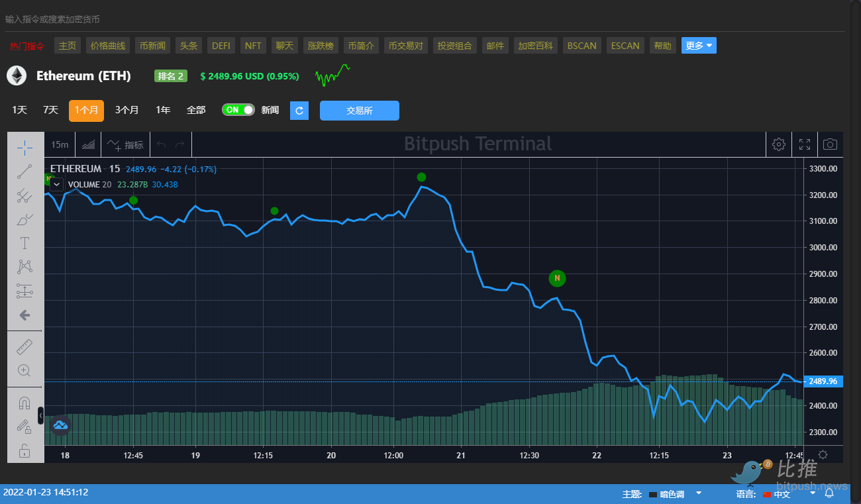Viewport: 861px width, 504px height.
Task: Open the 币简介 coin profile command
Action: point(362,46)
